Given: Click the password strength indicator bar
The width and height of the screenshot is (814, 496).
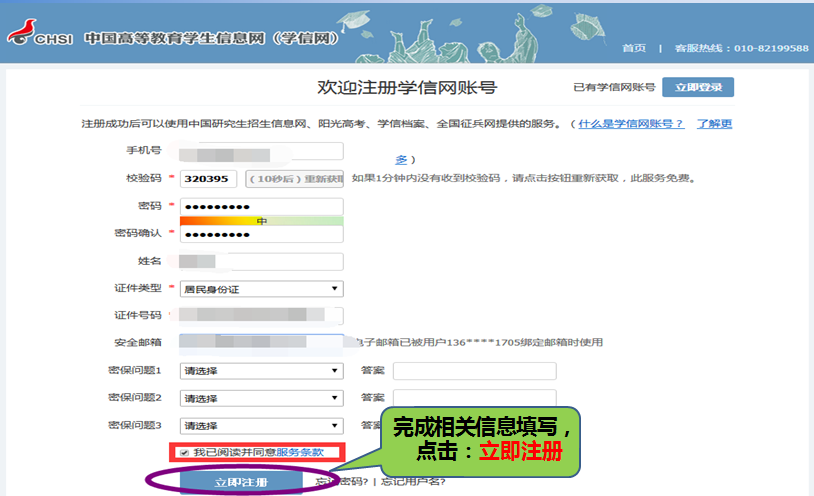Looking at the screenshot, I should [x=260, y=220].
